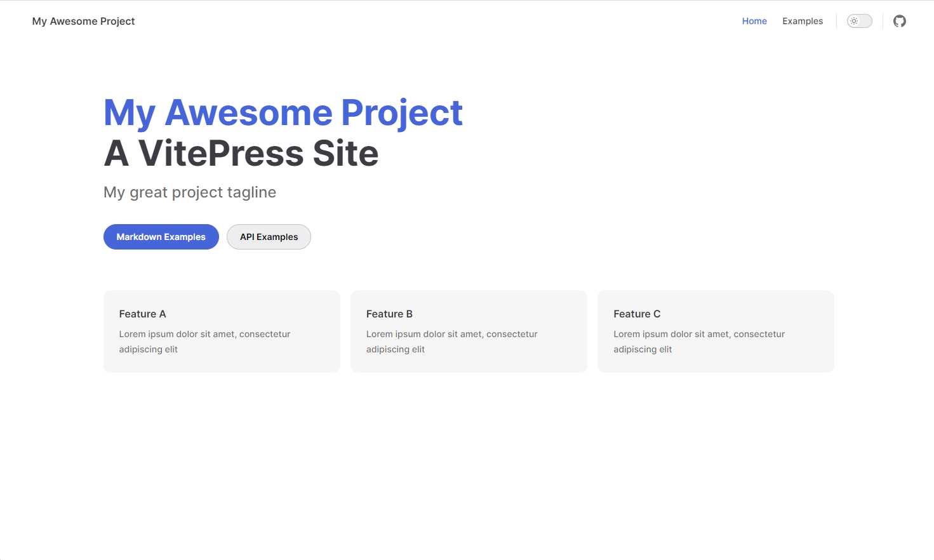This screenshot has width=934, height=560.
Task: Open the GitHub icon link
Action: point(899,21)
